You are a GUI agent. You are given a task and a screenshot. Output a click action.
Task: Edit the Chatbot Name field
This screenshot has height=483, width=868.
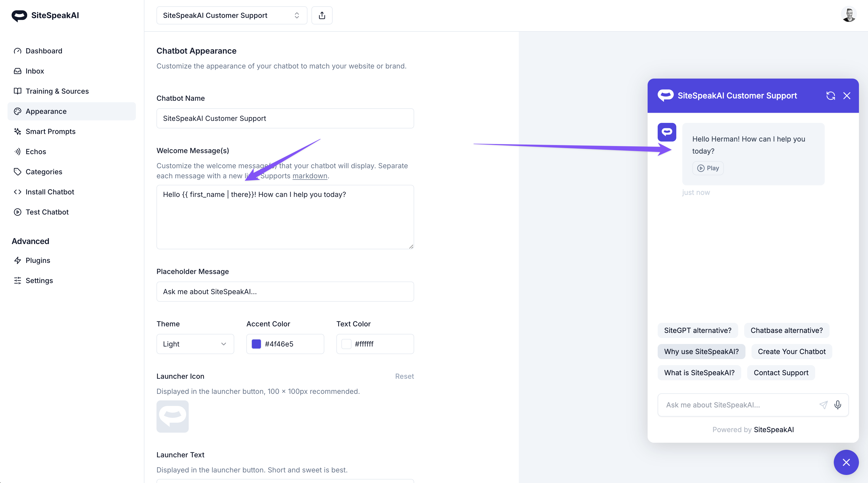(x=285, y=118)
